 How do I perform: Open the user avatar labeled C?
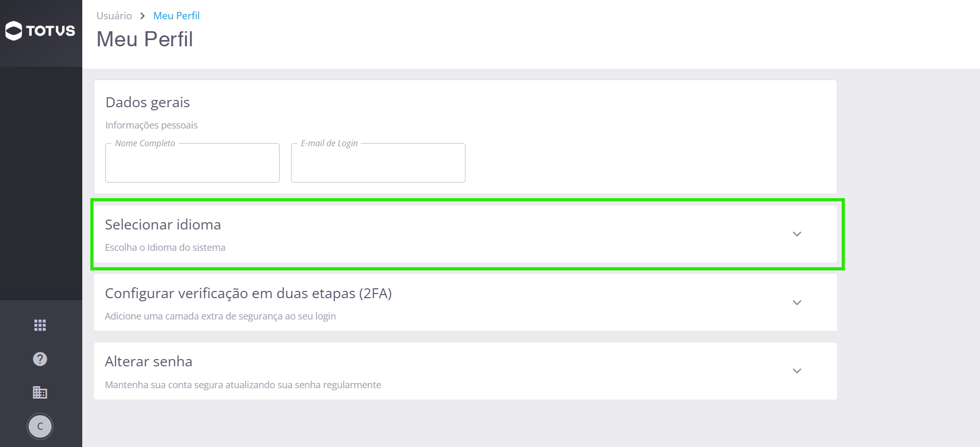[40, 427]
